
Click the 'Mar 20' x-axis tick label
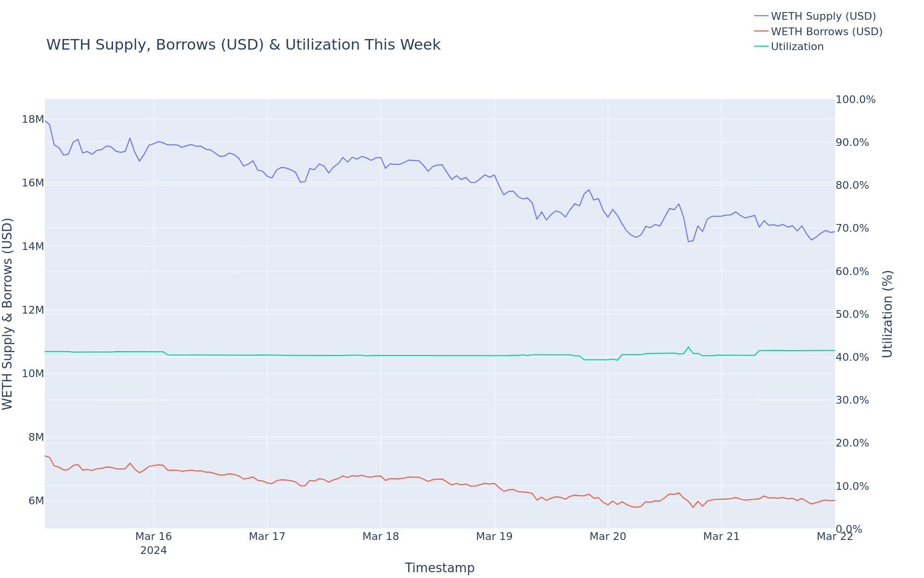[x=608, y=537]
